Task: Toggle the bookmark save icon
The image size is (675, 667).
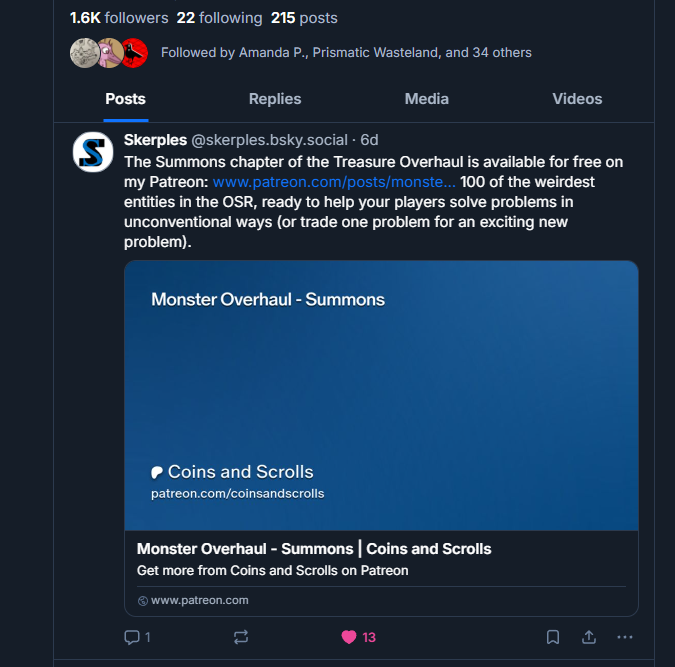Action: tap(552, 637)
